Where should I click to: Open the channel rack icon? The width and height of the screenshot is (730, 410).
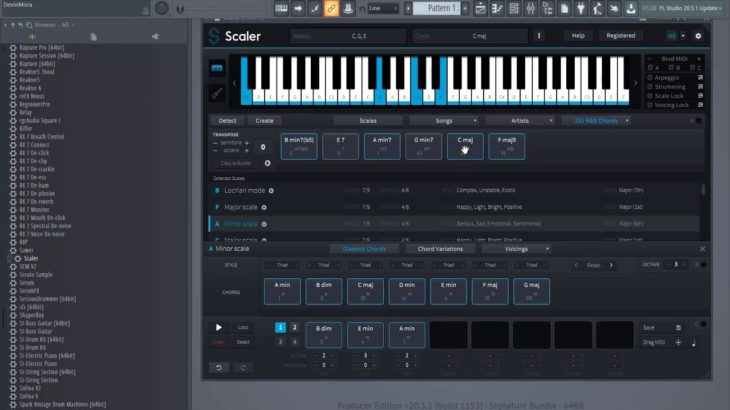(514, 8)
